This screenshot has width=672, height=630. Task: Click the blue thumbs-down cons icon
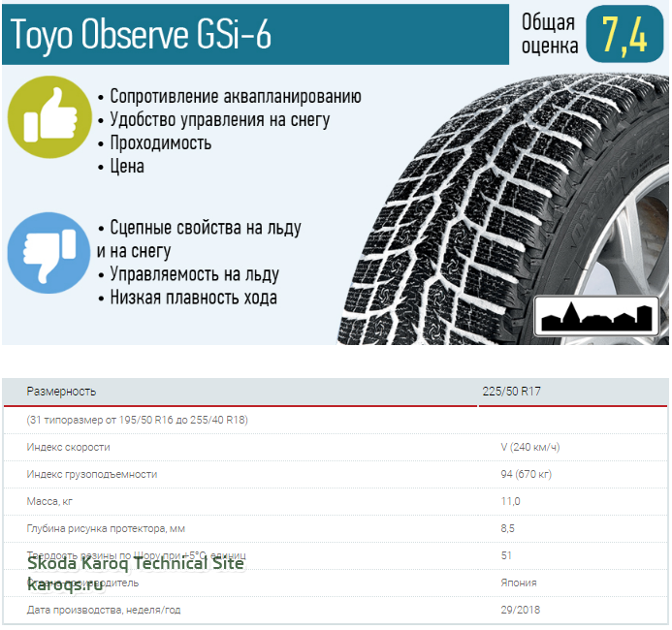pyautogui.click(x=48, y=253)
